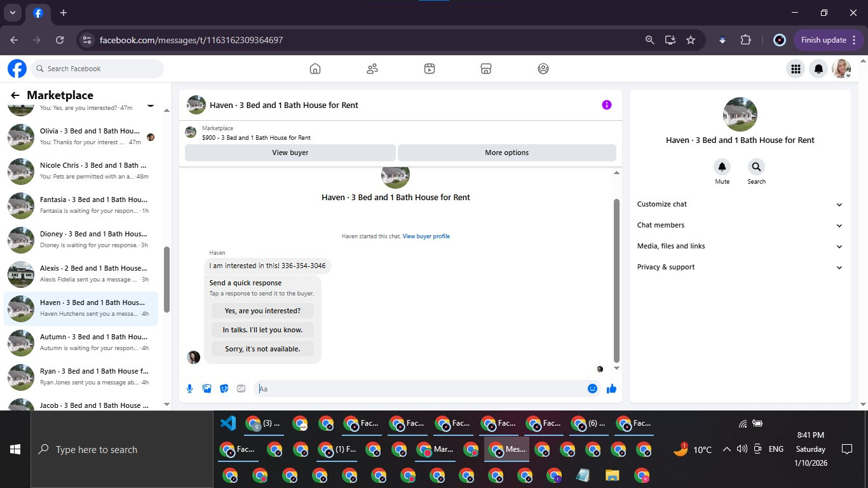Click conversation list scrollbar

166,280
